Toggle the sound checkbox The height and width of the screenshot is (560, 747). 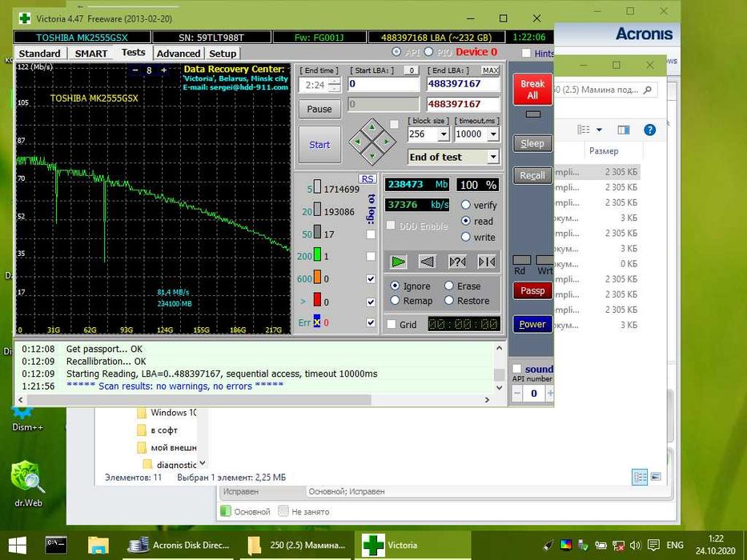click(517, 369)
